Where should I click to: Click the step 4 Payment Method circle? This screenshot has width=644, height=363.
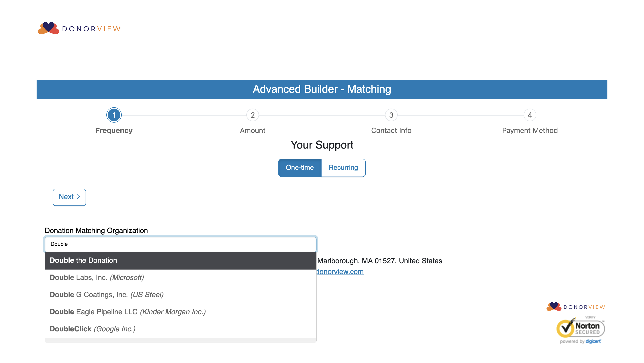click(x=530, y=115)
